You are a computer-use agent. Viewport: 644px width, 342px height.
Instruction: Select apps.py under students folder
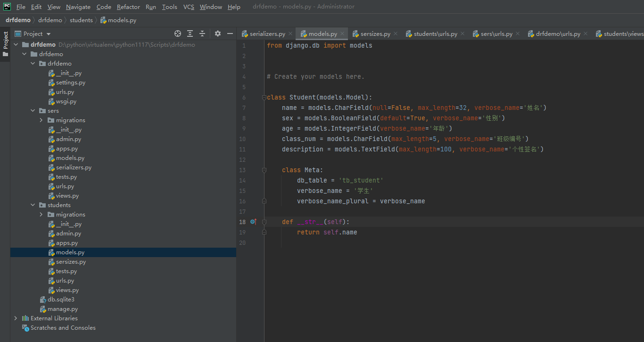[x=67, y=243]
